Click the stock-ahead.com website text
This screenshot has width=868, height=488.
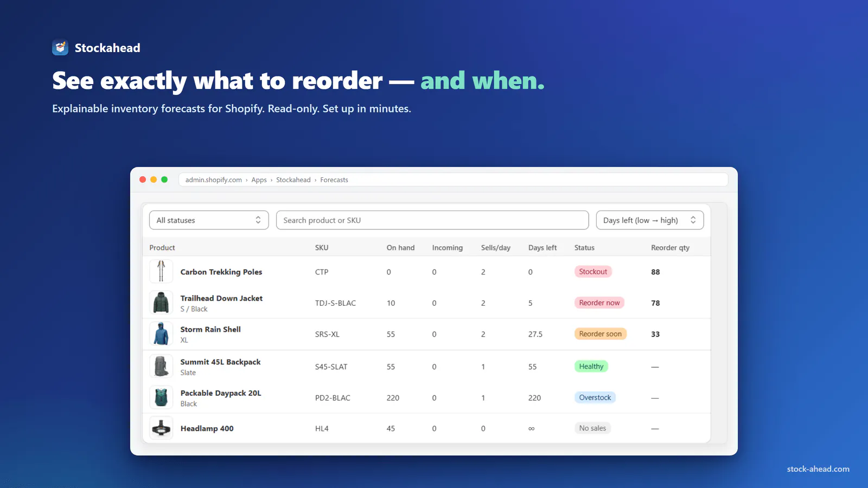click(818, 469)
